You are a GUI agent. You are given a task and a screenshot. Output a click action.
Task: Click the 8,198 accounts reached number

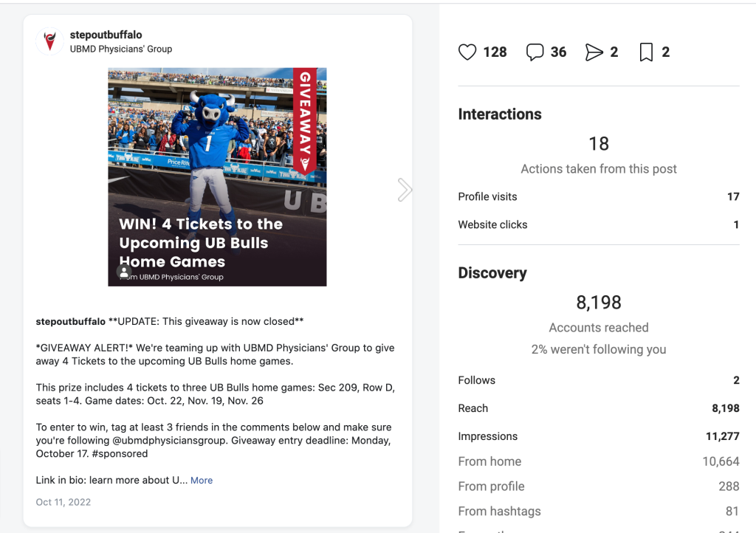tap(599, 303)
